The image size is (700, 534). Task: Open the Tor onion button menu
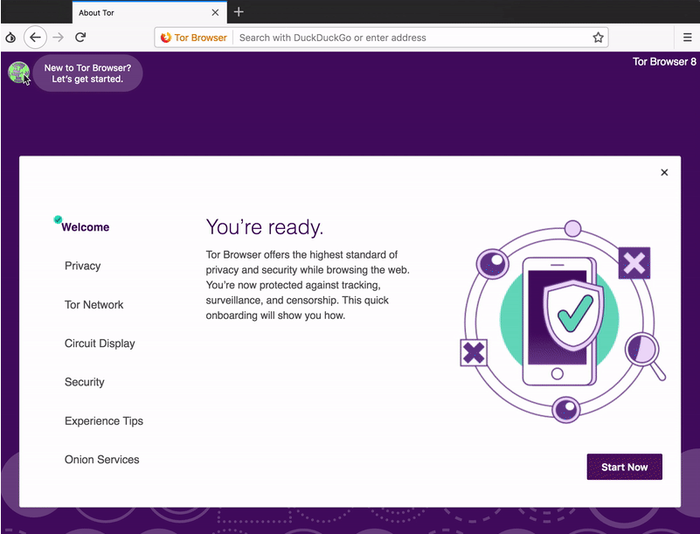pyautogui.click(x=11, y=38)
